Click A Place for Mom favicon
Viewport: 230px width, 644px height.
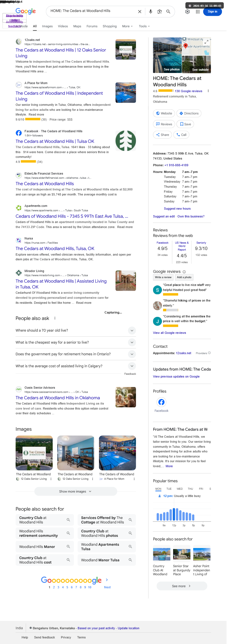tap(19, 85)
